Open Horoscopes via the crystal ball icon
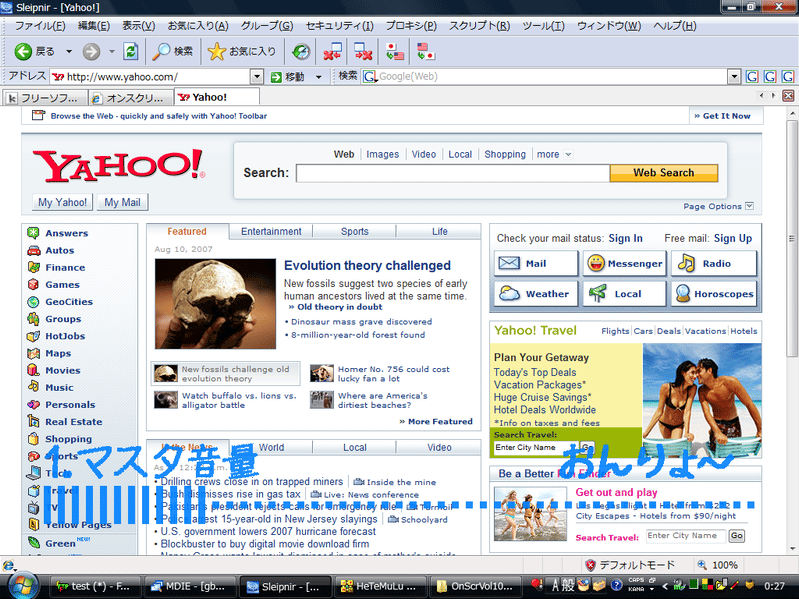 coord(683,293)
